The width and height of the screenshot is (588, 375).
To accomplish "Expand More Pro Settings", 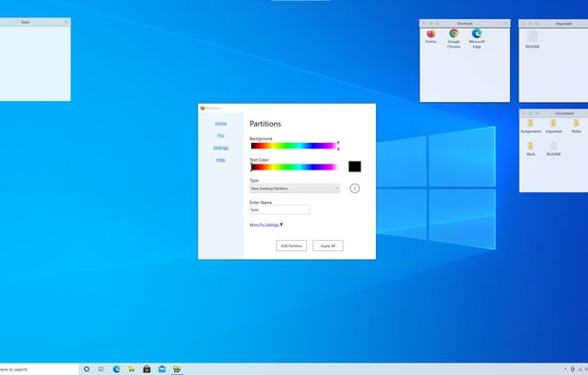I will point(266,225).
